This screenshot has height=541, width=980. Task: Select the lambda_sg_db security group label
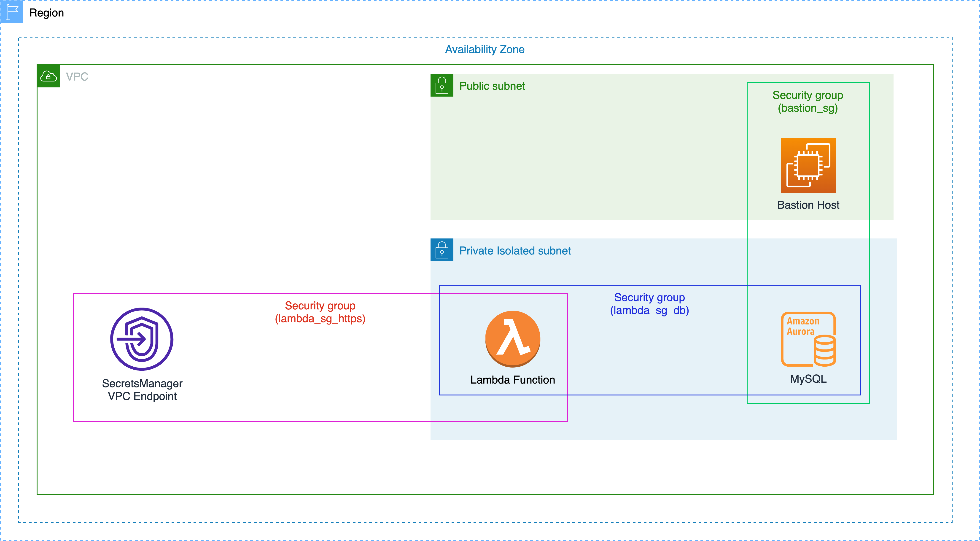(x=649, y=304)
